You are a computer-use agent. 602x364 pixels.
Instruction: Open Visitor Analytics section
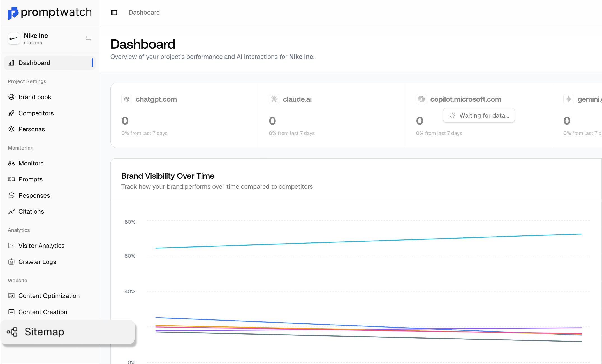(x=41, y=246)
